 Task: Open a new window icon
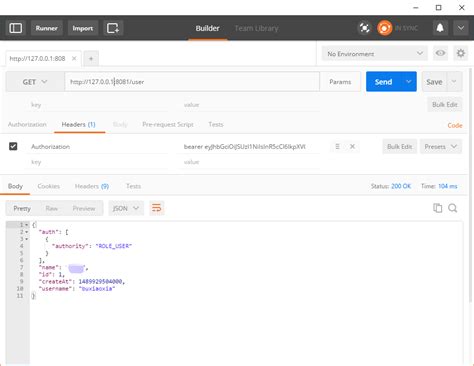113,28
